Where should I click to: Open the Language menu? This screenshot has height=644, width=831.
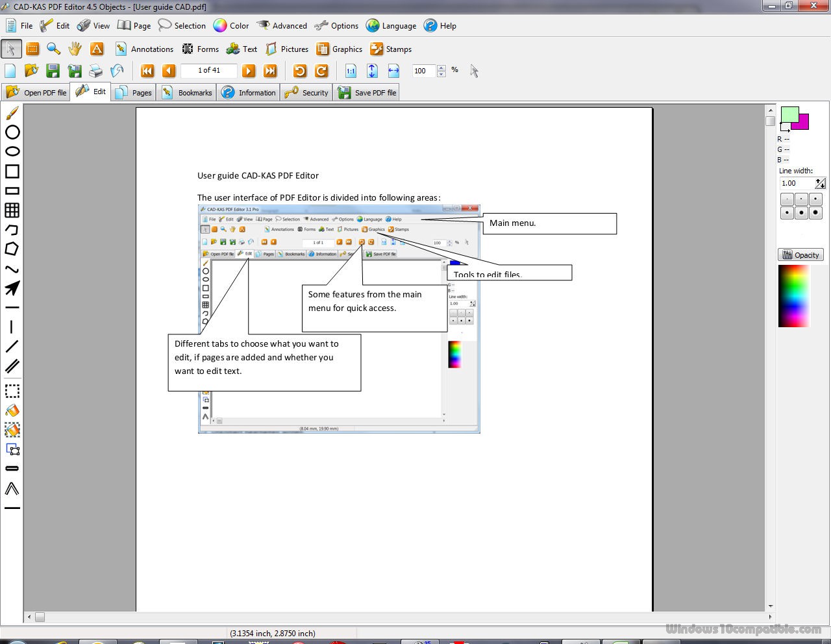tap(391, 26)
